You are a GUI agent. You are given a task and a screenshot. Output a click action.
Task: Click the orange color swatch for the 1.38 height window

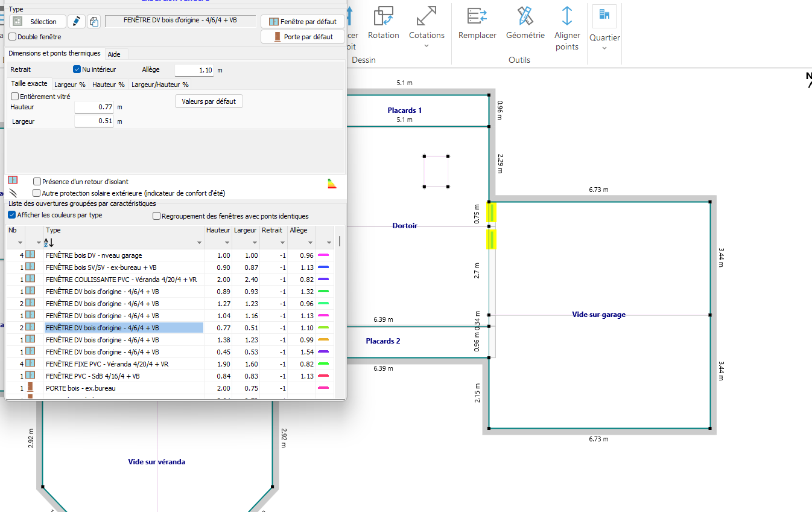coord(323,340)
